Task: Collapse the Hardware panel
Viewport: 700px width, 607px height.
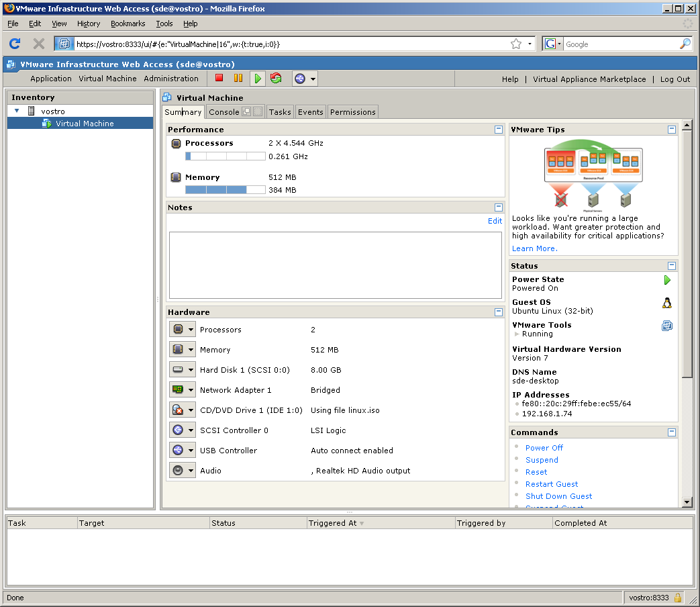Action: 499,312
